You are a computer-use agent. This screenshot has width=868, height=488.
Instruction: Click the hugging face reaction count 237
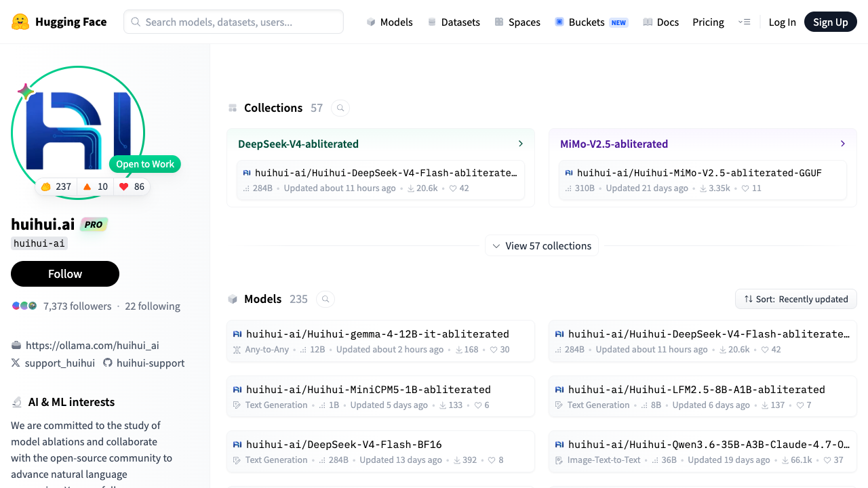[56, 186]
